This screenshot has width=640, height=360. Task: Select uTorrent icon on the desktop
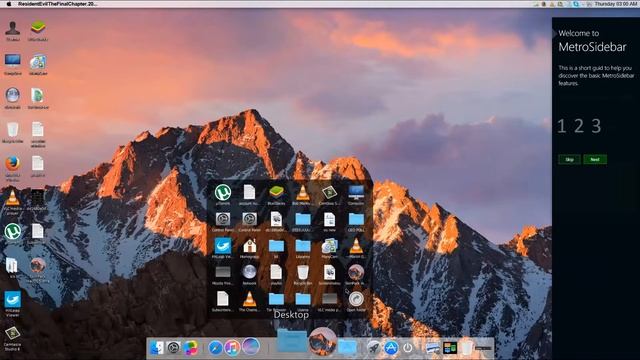click(x=13, y=231)
